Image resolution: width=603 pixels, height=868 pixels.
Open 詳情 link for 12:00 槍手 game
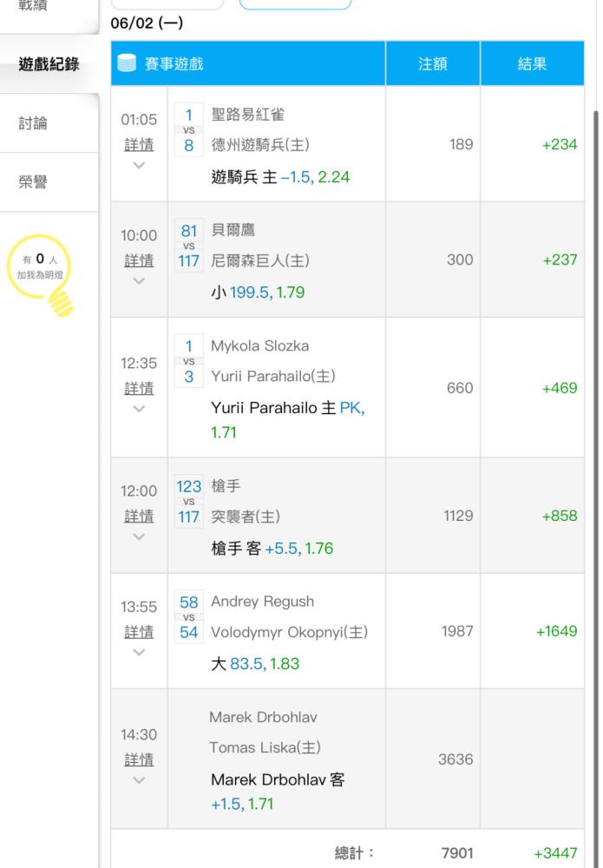coord(139,516)
